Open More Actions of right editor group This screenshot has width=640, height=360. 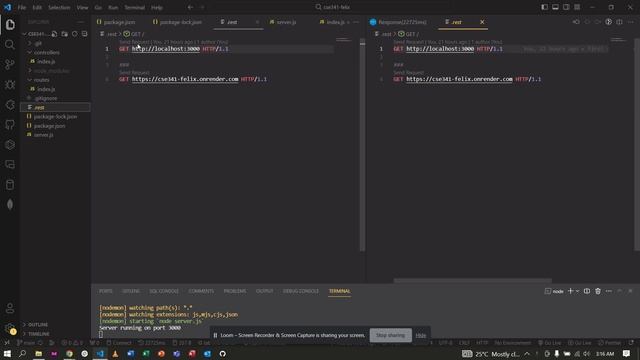click(631, 22)
